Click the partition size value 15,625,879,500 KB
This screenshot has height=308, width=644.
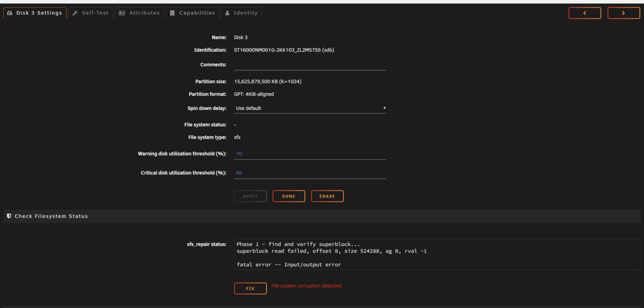pos(268,82)
